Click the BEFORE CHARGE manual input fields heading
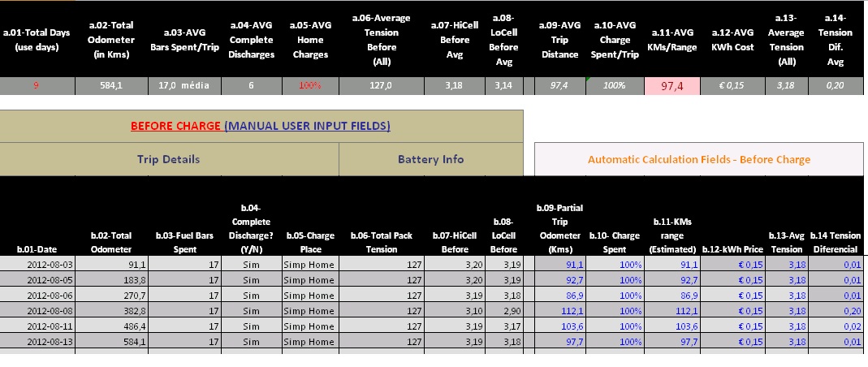Image resolution: width=868 pixels, height=367 pixels. [261, 126]
